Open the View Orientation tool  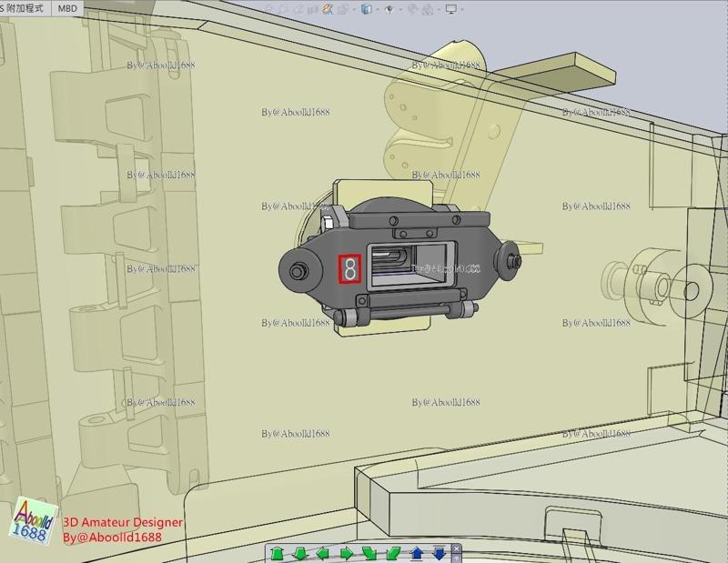tap(343, 9)
